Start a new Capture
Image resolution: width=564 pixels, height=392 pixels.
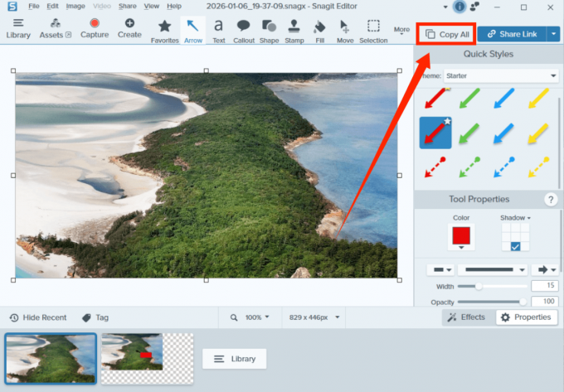(95, 29)
